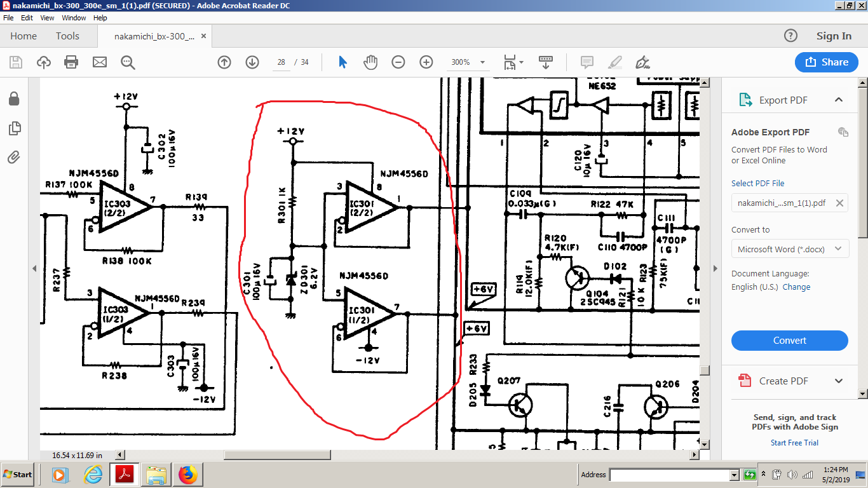This screenshot has height=488, width=868.
Task: Close the nakamichi document tab
Action: (x=203, y=36)
